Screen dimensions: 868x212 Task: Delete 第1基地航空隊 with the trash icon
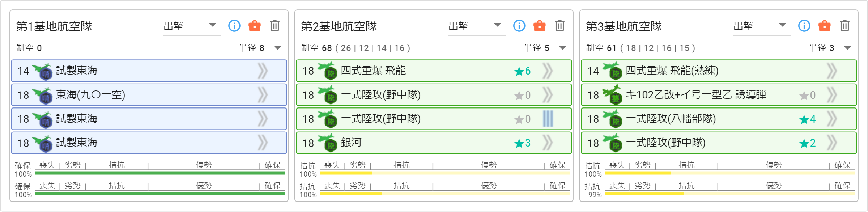(x=275, y=26)
